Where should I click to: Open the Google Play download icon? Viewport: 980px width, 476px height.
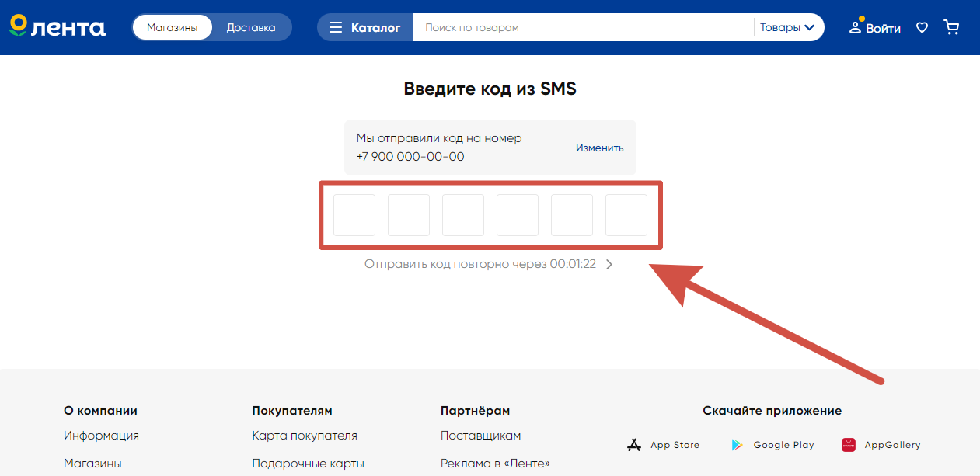coord(737,445)
